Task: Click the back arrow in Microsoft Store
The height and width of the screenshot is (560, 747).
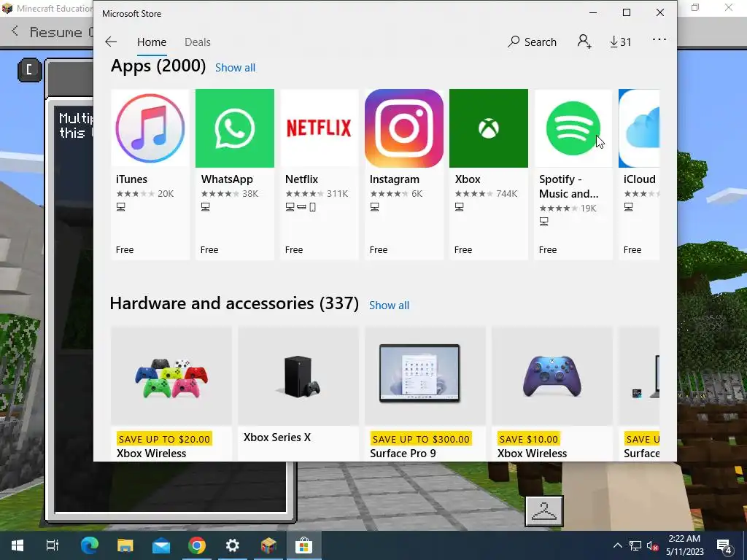Action: (111, 42)
